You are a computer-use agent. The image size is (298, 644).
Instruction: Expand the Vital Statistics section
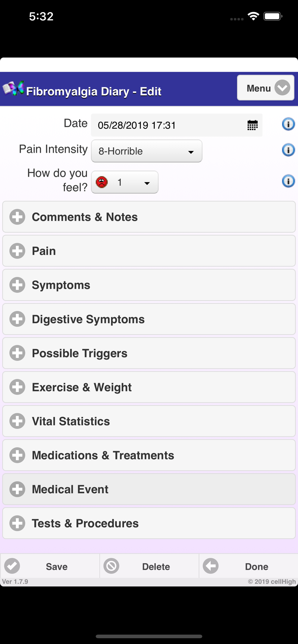(149, 421)
